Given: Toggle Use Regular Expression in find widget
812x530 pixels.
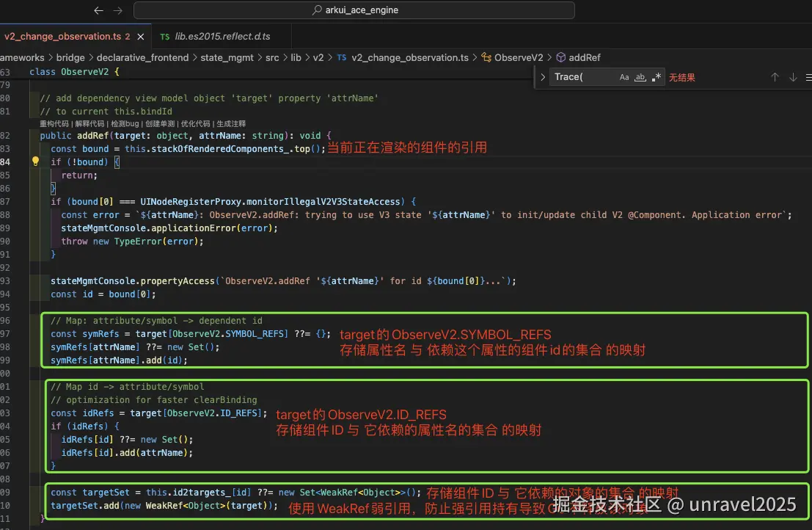Looking at the screenshot, I should [656, 77].
